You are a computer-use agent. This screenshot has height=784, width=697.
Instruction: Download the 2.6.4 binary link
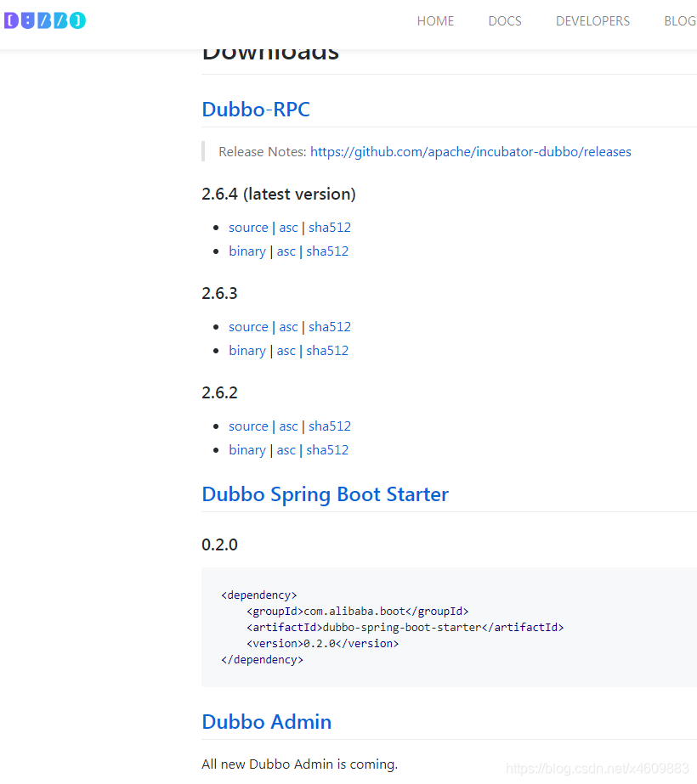coord(247,251)
